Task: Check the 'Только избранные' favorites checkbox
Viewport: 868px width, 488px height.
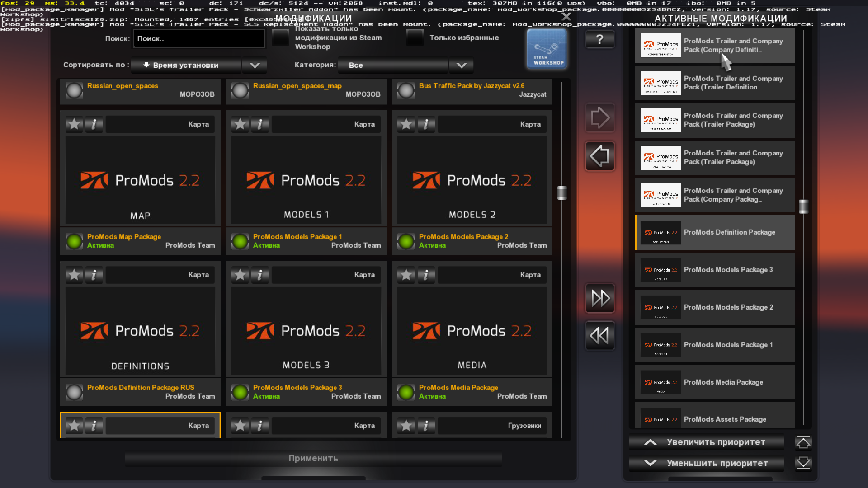Action: [x=415, y=38]
